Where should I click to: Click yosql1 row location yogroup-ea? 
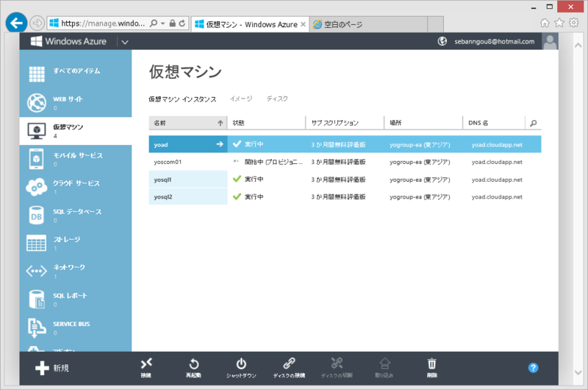pyautogui.click(x=420, y=180)
